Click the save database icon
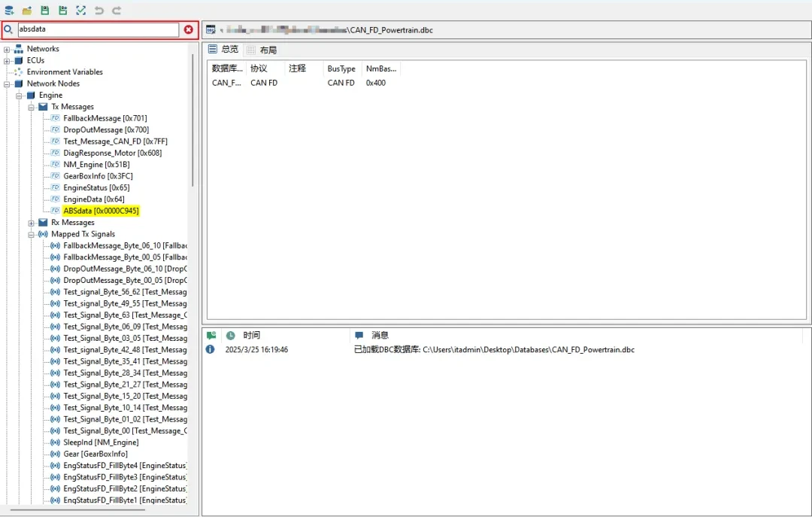 point(45,11)
